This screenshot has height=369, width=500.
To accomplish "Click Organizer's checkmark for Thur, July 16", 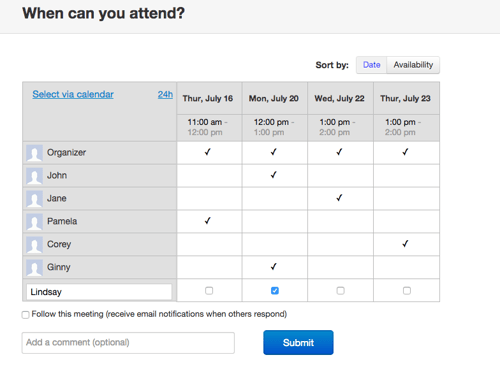I will click(207, 152).
